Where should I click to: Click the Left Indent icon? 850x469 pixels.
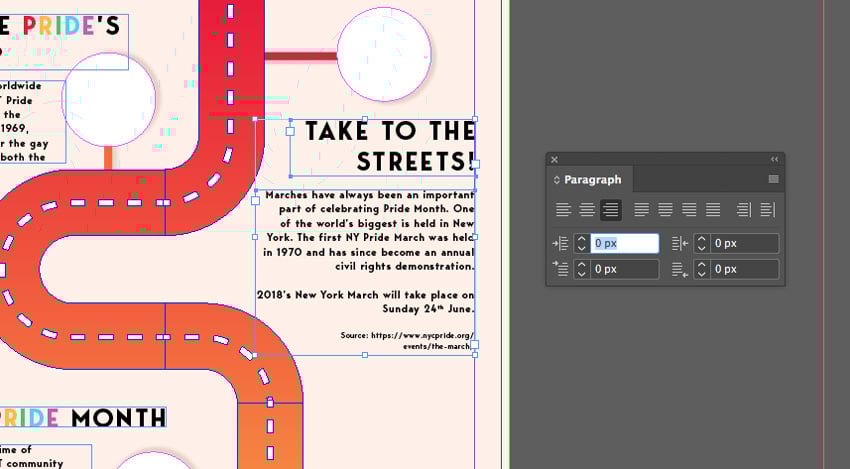[x=560, y=243]
